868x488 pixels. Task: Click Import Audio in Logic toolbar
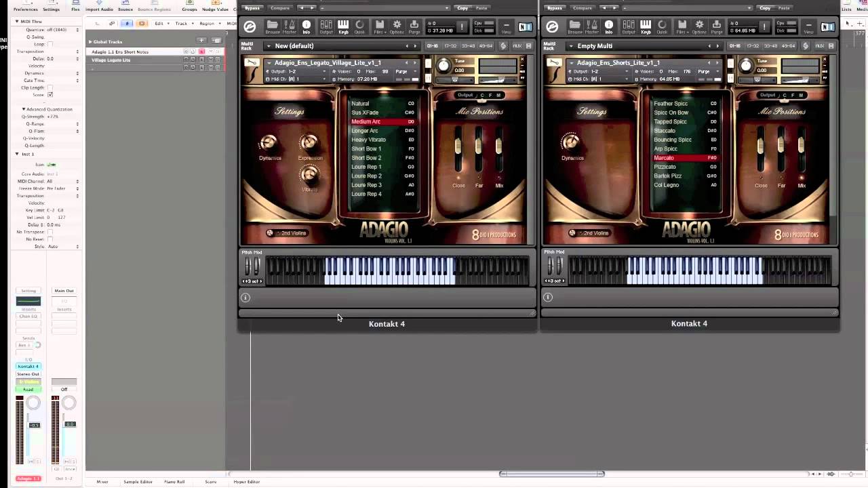pyautogui.click(x=99, y=6)
